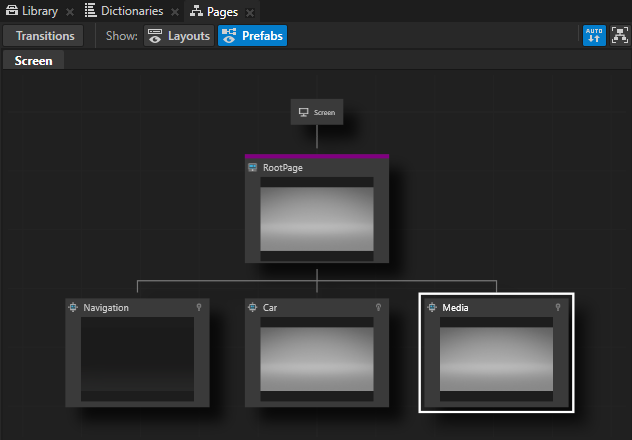Viewport: 632px width, 440px height.
Task: Toggle the lightbulb on the Media node
Action: coord(558,308)
